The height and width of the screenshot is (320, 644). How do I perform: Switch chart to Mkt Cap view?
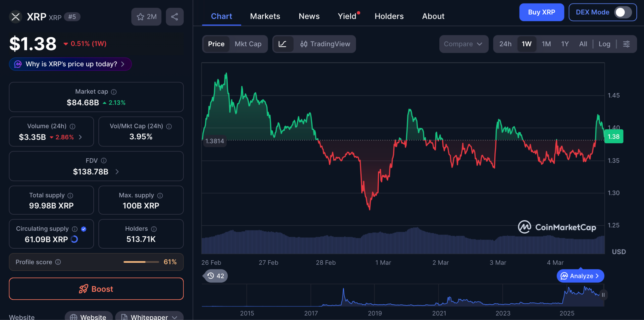(x=248, y=44)
